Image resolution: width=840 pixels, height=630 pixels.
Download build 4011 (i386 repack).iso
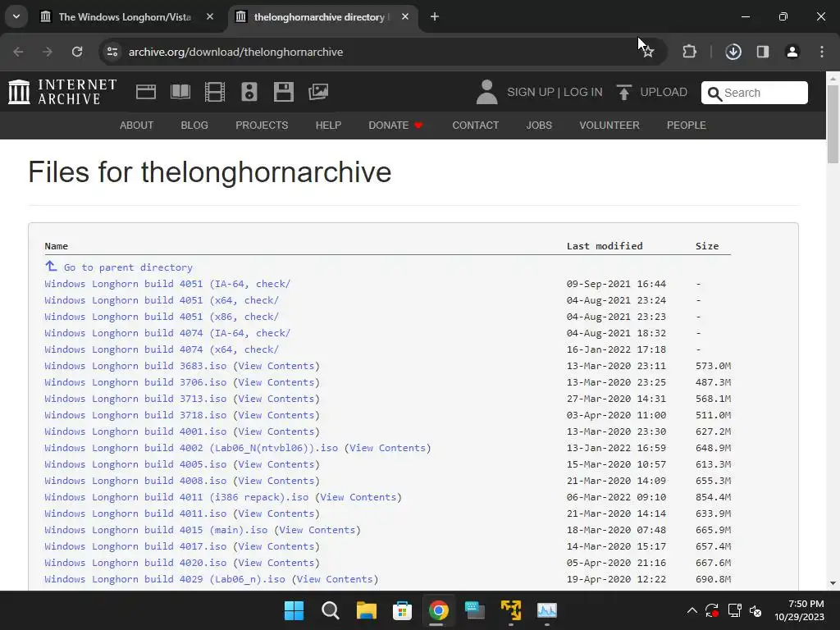[176, 497]
